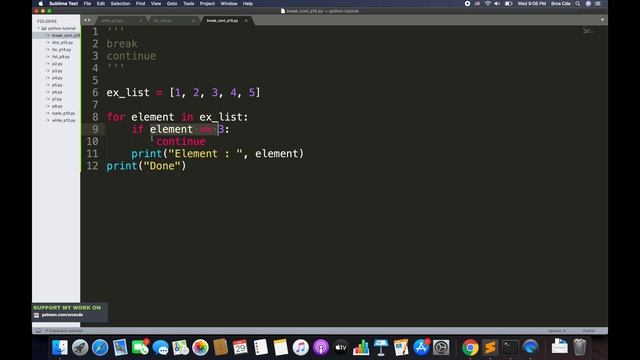Screen dimensions: 640x360
Task: Open Keynote podium icon in dock
Action: point(381,347)
